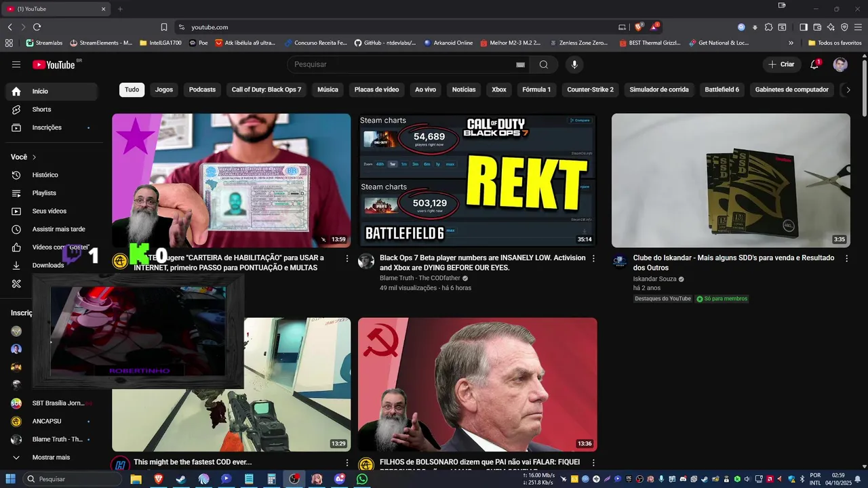Open the YouTube hamburger guide menu
This screenshot has width=868, height=488.
pos(16,64)
